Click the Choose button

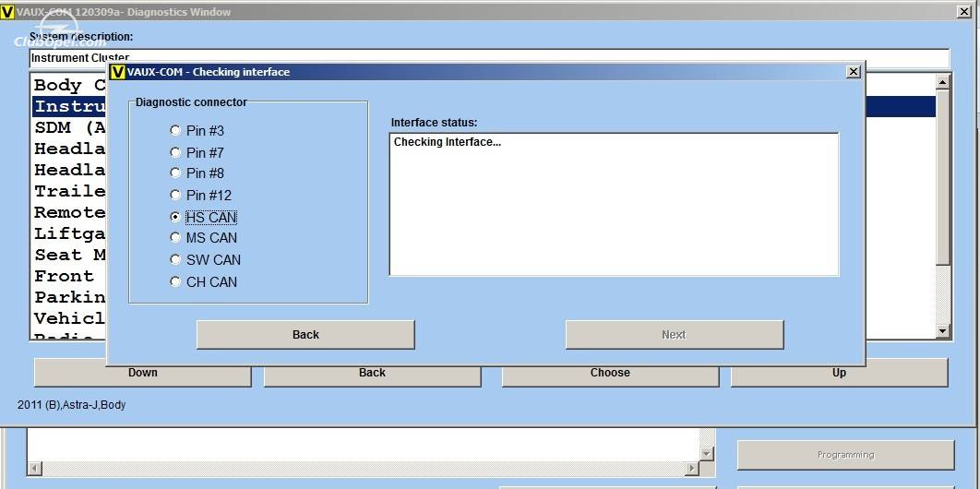[610, 373]
